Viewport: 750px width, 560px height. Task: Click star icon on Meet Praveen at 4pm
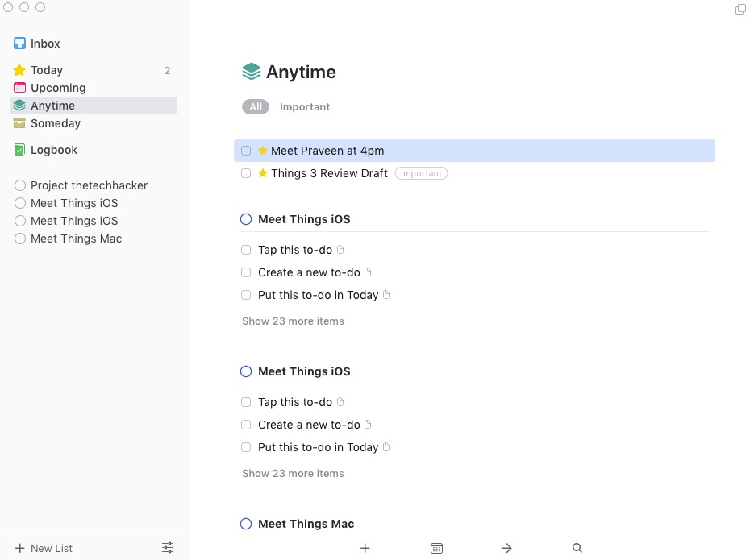pos(263,151)
